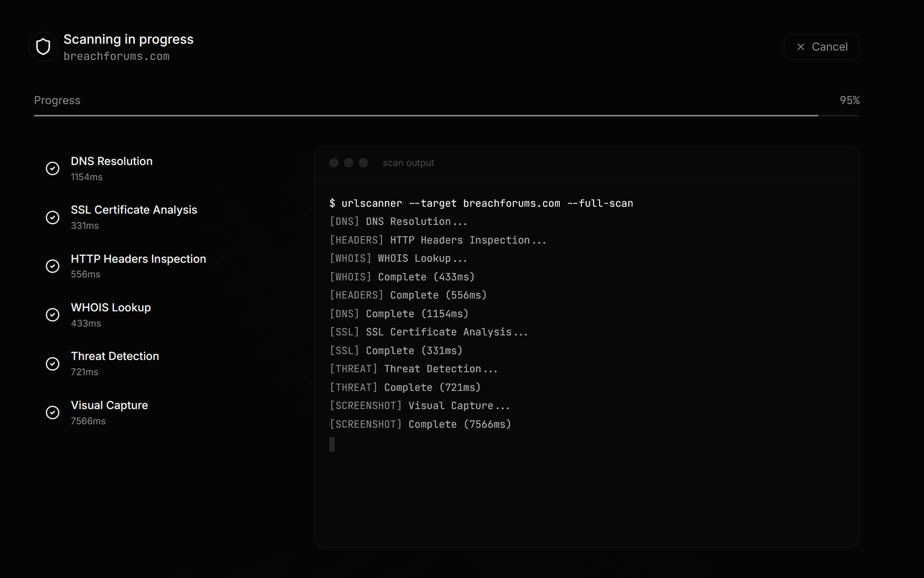This screenshot has width=924, height=578.
Task: Click the DNS Resolution checkmark icon
Action: coord(53,168)
